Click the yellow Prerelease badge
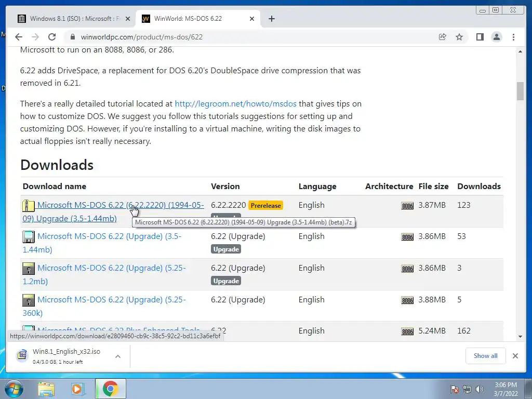 coord(265,205)
